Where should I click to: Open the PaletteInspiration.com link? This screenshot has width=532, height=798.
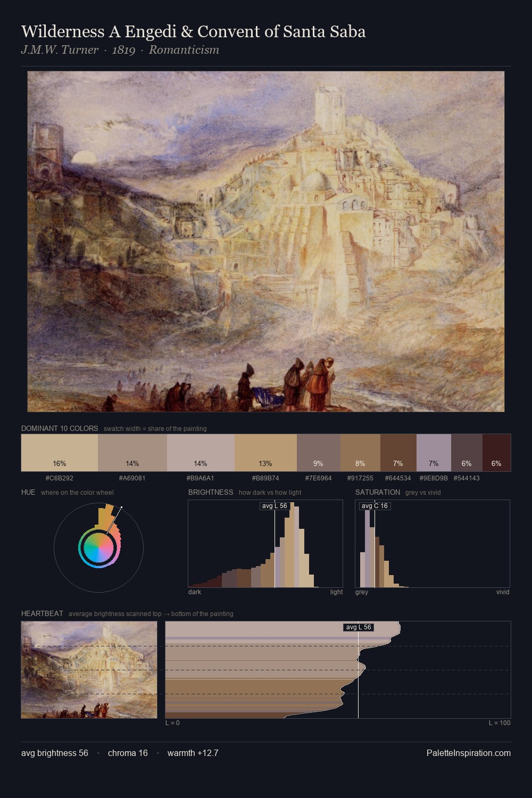pyautogui.click(x=469, y=753)
